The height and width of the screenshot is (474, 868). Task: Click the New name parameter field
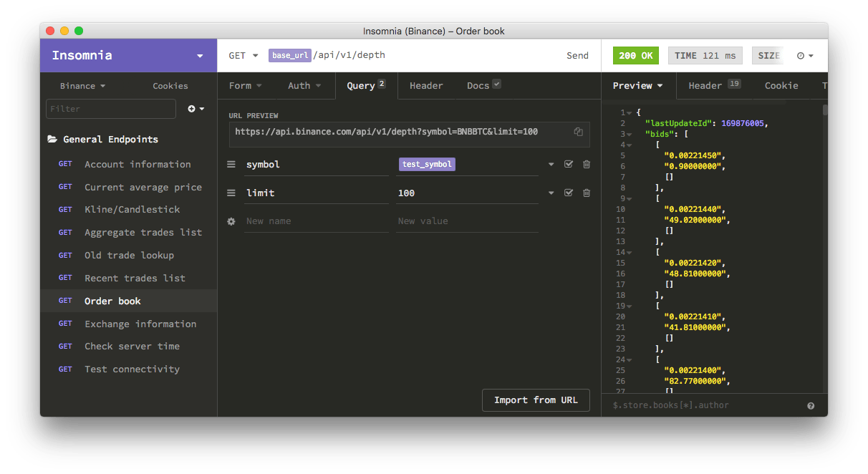coord(316,221)
